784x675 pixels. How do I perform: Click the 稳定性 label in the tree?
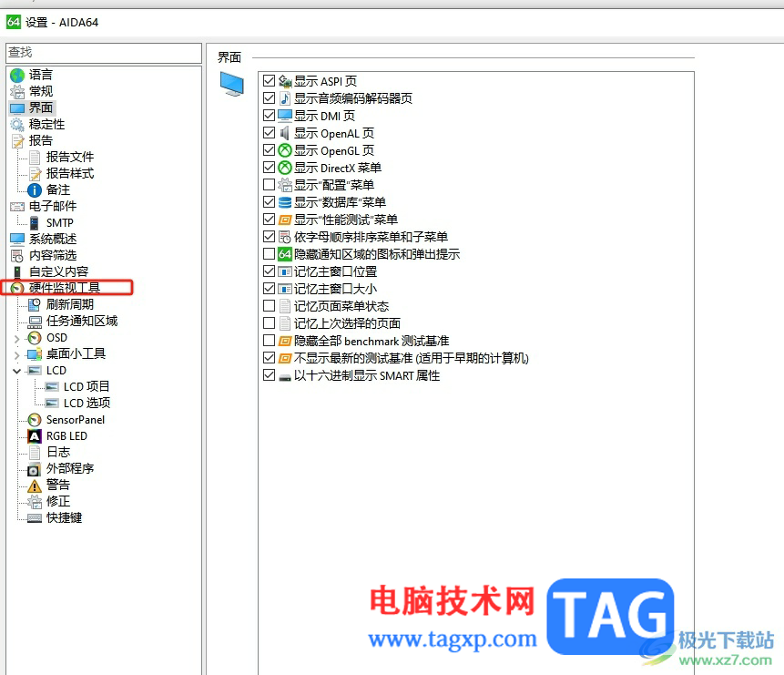pos(46,124)
